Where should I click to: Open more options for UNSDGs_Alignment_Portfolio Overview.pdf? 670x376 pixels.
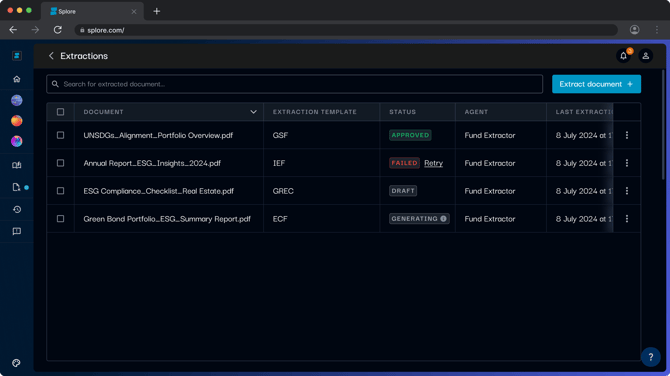click(627, 135)
